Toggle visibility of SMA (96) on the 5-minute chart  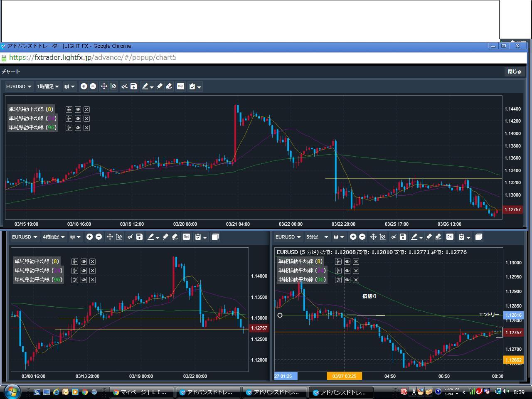click(347, 280)
